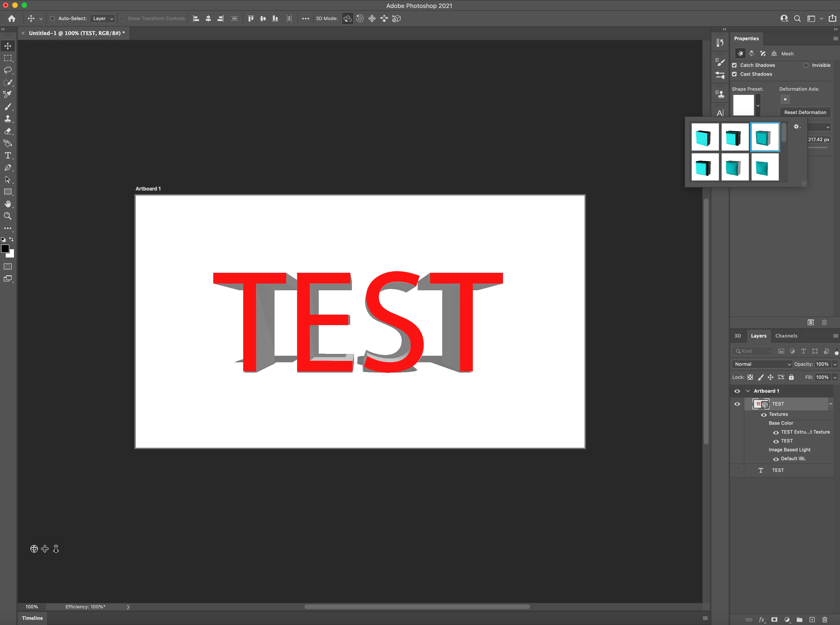Select the Horizontal Type tool
840x625 pixels.
(x=7, y=155)
